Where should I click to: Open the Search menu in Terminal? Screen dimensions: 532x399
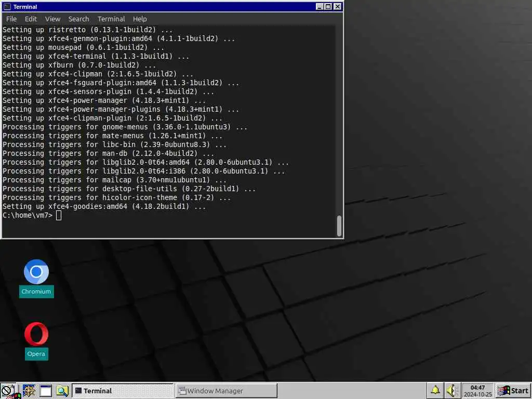pyautogui.click(x=79, y=19)
